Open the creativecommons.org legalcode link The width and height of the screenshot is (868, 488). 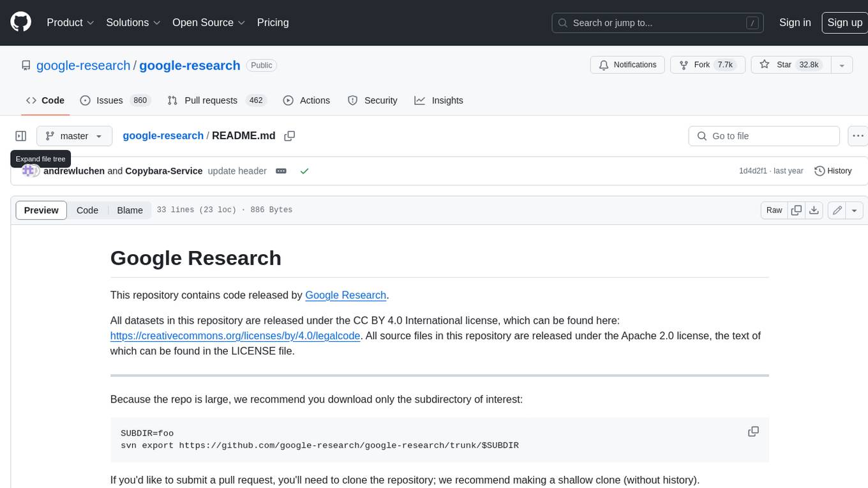coord(236,335)
